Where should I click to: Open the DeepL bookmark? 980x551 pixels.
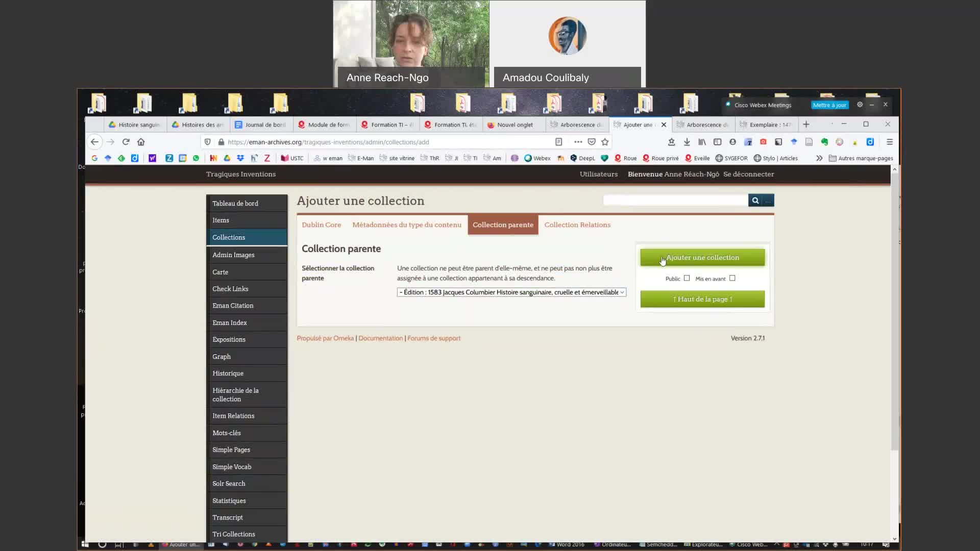point(582,158)
